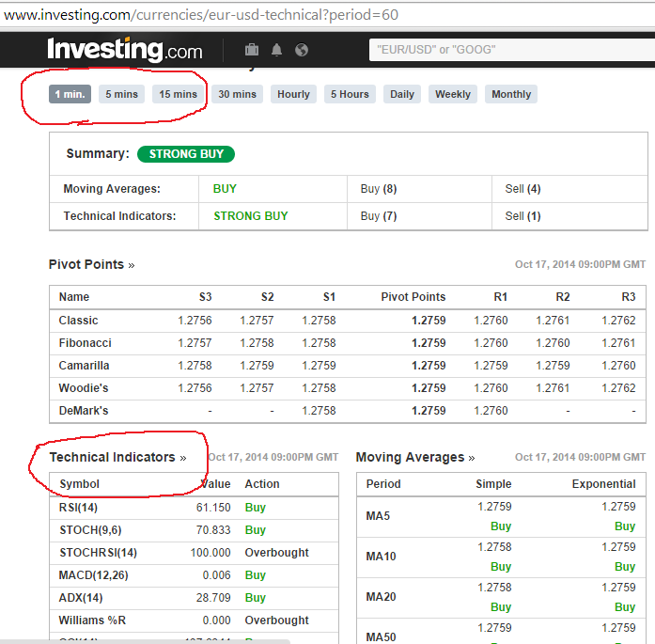Select the 5 mins period tab

[121, 94]
